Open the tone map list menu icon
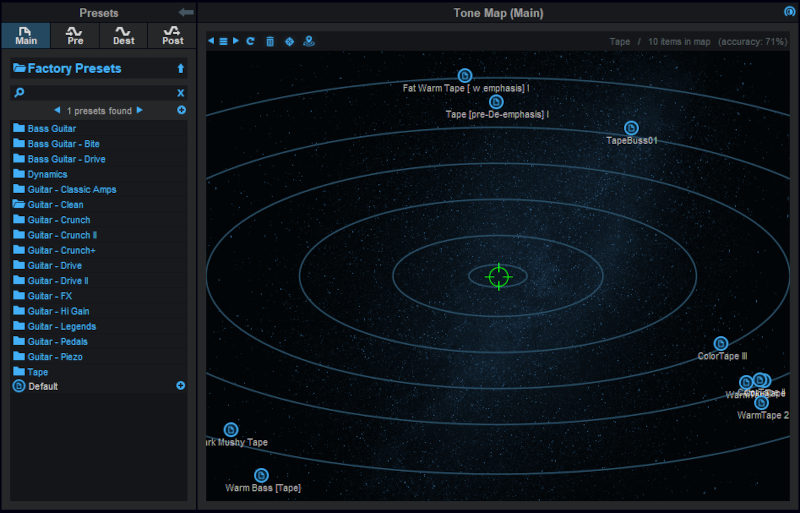 click(223, 41)
